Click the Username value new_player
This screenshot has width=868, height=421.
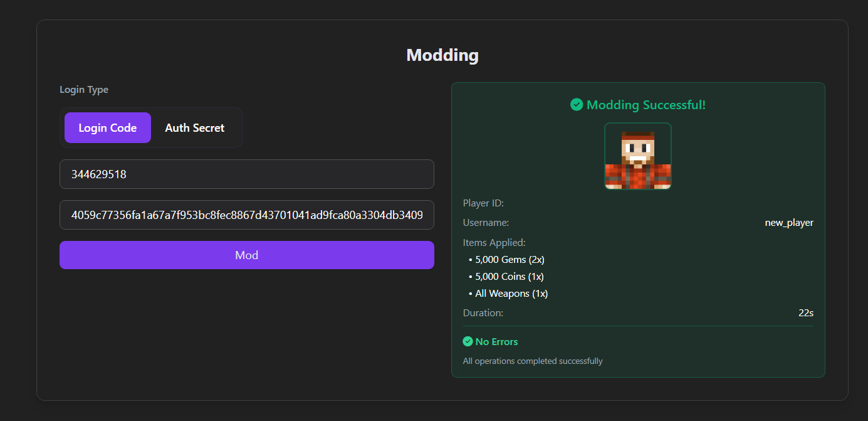click(788, 222)
